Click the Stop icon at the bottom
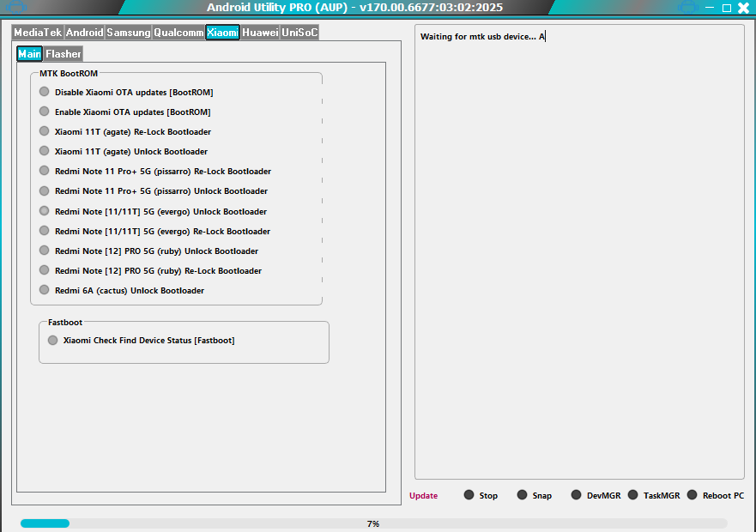 point(469,494)
